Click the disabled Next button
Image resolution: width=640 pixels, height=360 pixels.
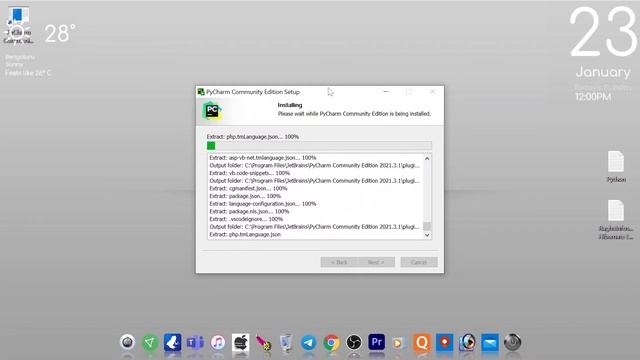(x=376, y=262)
